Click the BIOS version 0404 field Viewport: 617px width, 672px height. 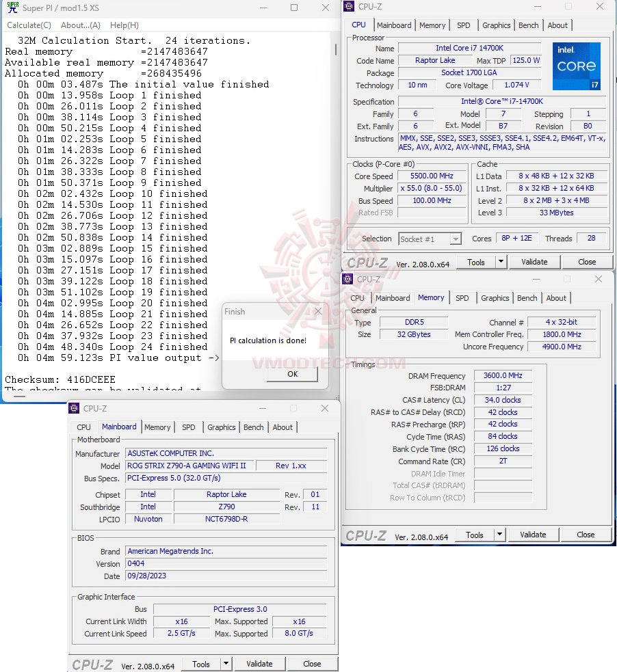[226, 563]
